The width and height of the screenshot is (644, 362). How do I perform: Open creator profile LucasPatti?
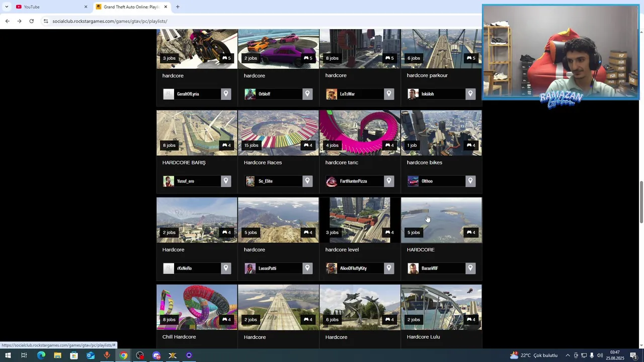267,268
